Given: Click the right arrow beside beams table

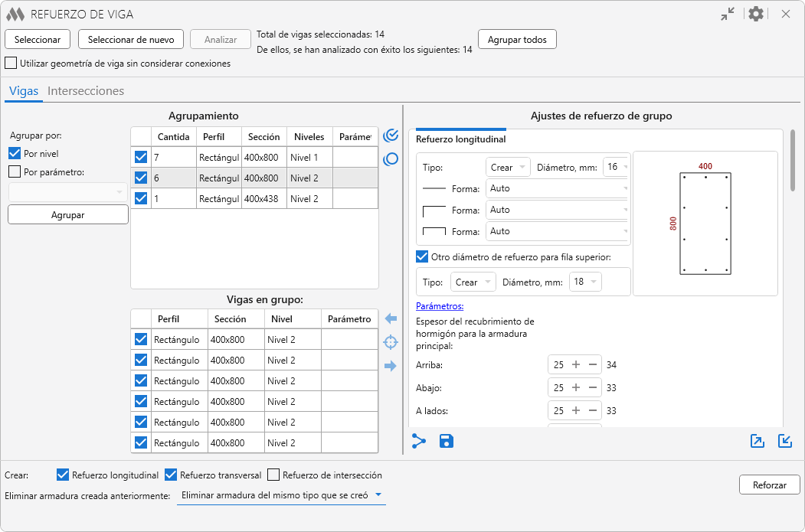Looking at the screenshot, I should 391,366.
